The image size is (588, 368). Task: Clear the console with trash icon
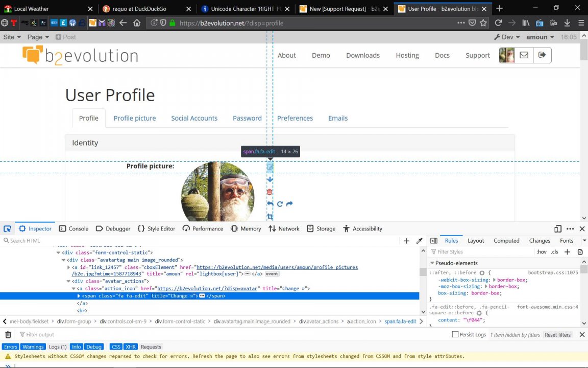tap(8, 335)
